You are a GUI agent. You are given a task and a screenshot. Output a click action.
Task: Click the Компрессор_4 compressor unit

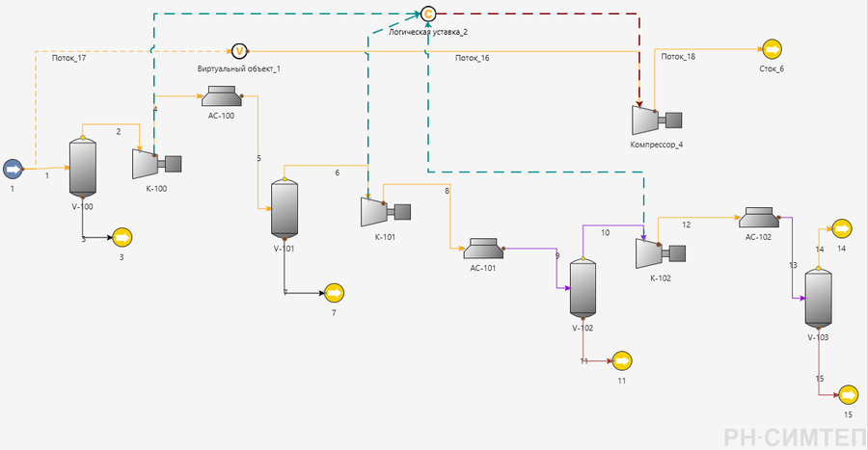pyautogui.click(x=657, y=119)
